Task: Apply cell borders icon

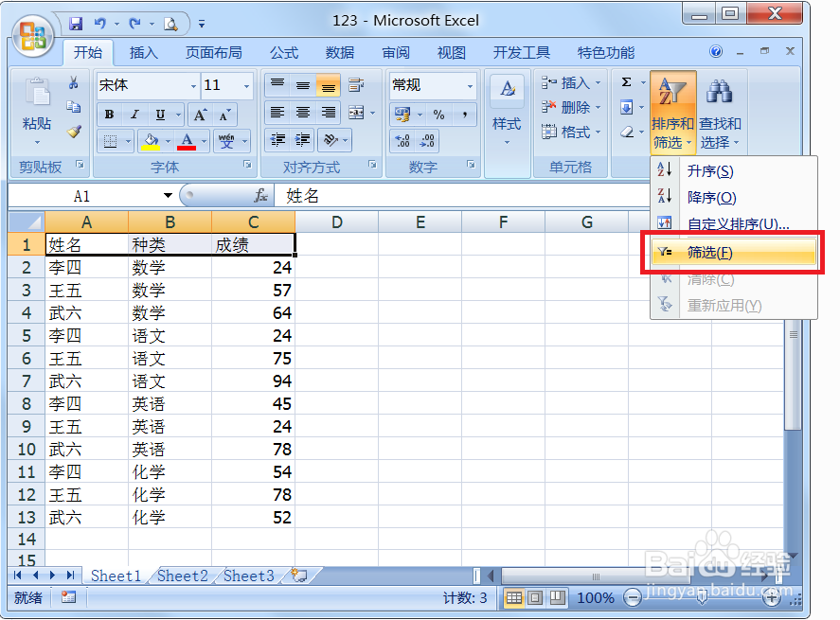Action: (111, 141)
